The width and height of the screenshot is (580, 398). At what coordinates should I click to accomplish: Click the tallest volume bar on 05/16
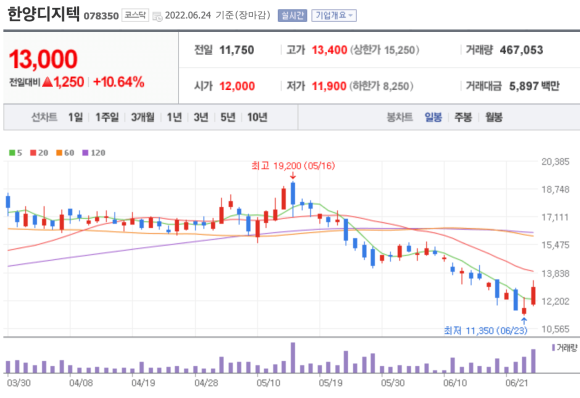293,358
